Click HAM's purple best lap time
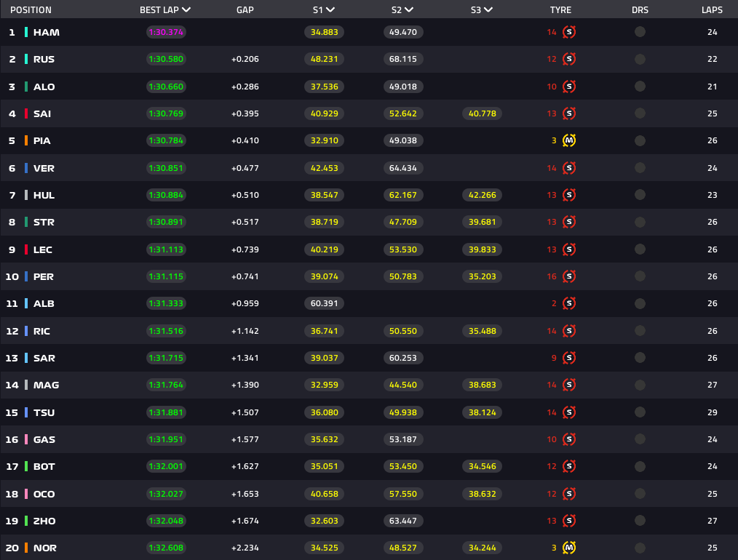Image resolution: width=738 pixels, height=560 pixels. click(166, 32)
